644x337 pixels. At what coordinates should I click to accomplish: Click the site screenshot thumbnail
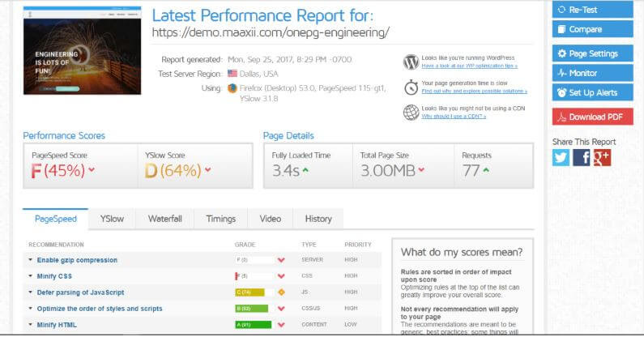[x=82, y=50]
